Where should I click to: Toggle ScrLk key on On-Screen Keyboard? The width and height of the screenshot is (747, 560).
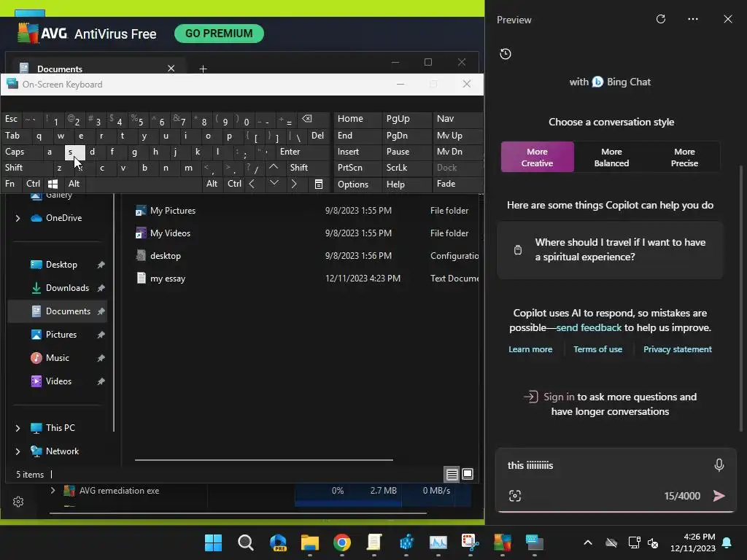(406, 168)
